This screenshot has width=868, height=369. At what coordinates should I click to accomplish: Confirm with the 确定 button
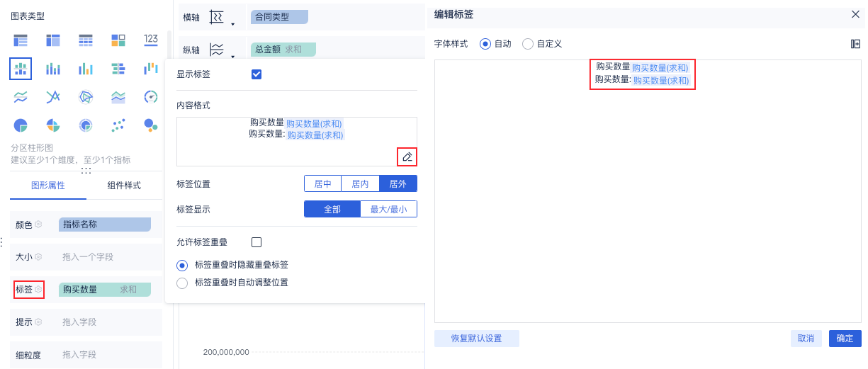[x=845, y=339]
